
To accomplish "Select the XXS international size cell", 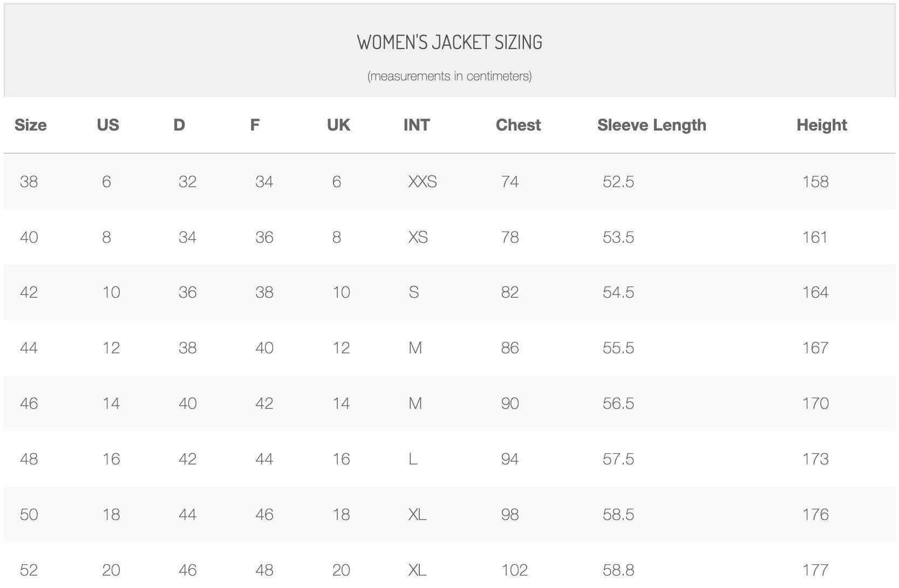I will (x=423, y=182).
